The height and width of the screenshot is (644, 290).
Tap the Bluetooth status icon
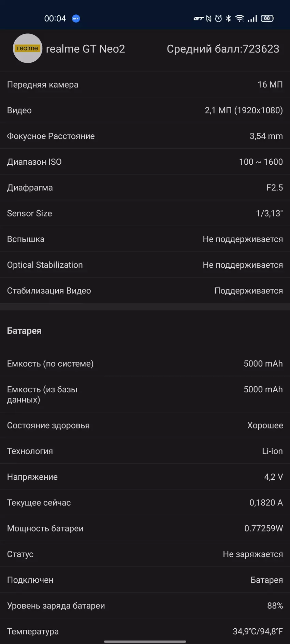pyautogui.click(x=228, y=18)
